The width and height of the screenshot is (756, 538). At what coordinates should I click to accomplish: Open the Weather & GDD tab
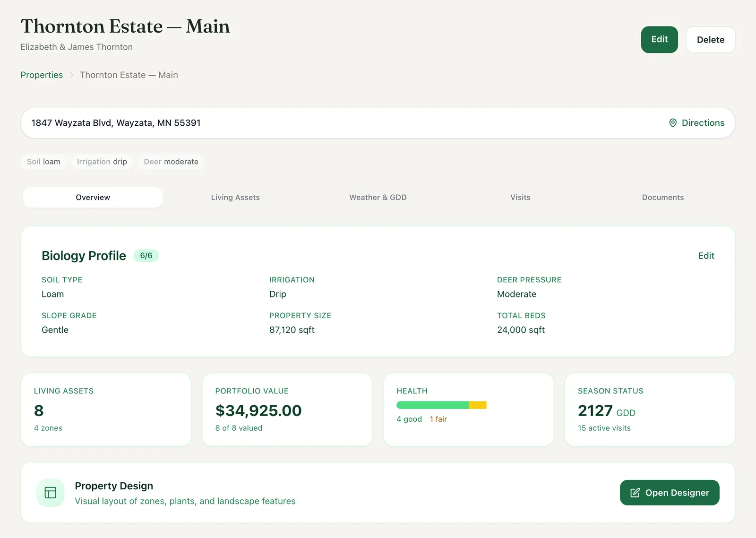pyautogui.click(x=378, y=197)
